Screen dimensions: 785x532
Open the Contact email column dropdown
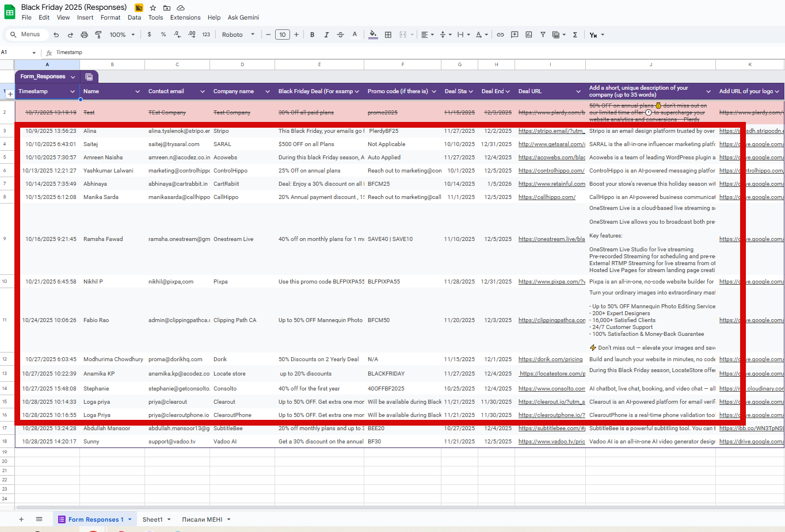coord(203,91)
